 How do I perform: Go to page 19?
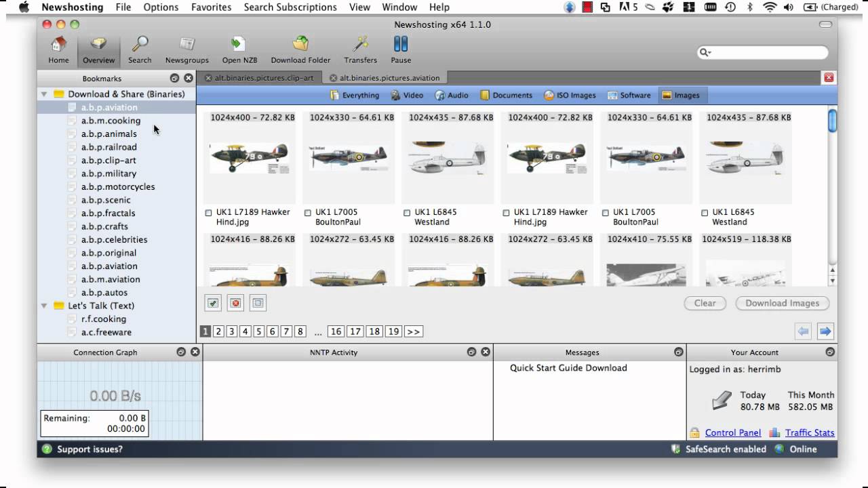click(393, 331)
